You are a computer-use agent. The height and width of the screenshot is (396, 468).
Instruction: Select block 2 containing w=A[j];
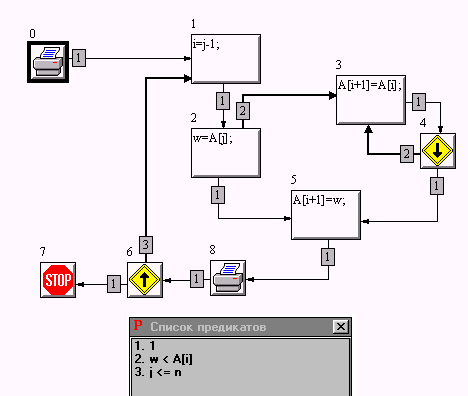point(226,153)
